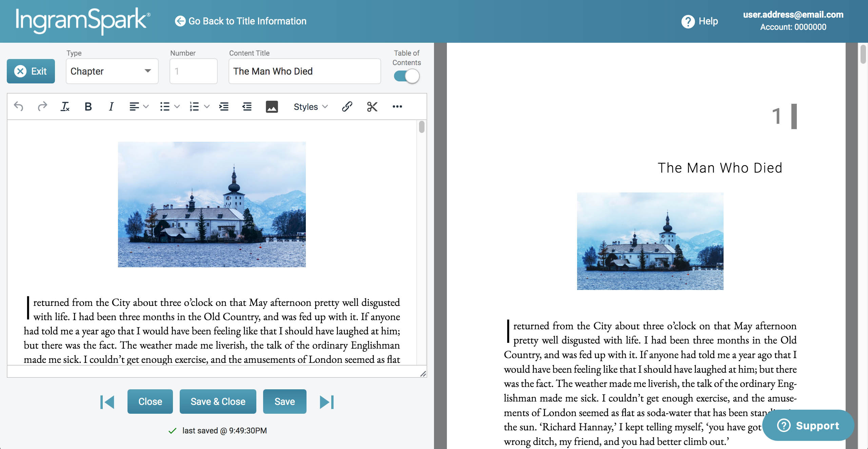Click the editor vertical scrollbar
This screenshot has height=449, width=868.
click(421, 127)
